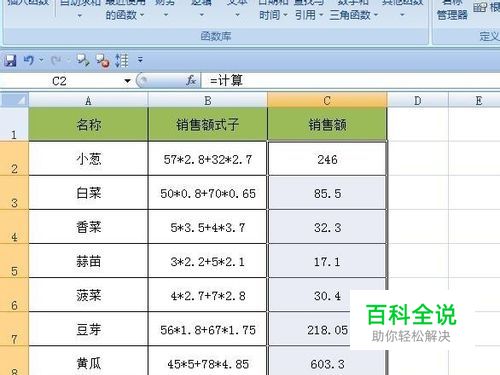Select cell containing 蒜苗
The height and width of the screenshot is (375, 500).
coord(88,261)
